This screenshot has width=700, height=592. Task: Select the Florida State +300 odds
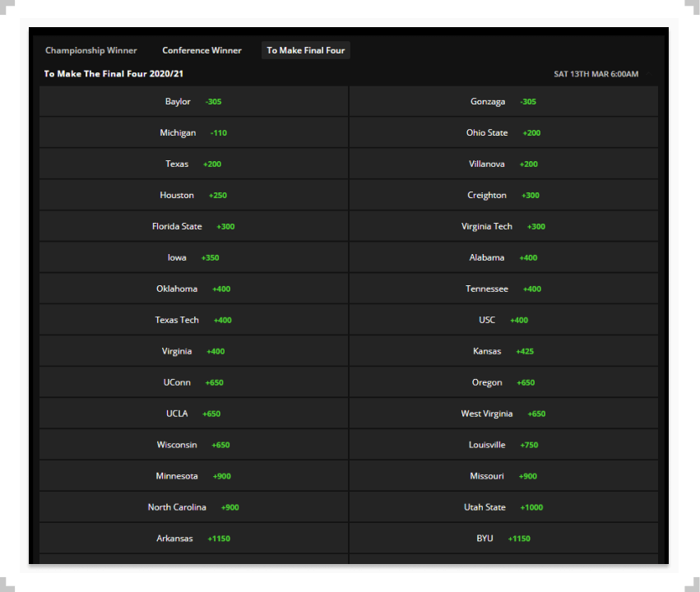pyautogui.click(x=193, y=227)
